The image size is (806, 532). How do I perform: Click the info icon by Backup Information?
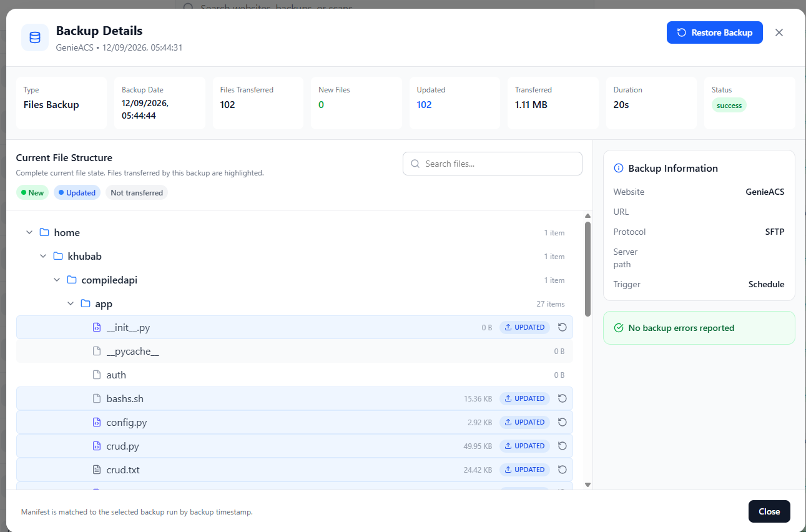pos(619,168)
